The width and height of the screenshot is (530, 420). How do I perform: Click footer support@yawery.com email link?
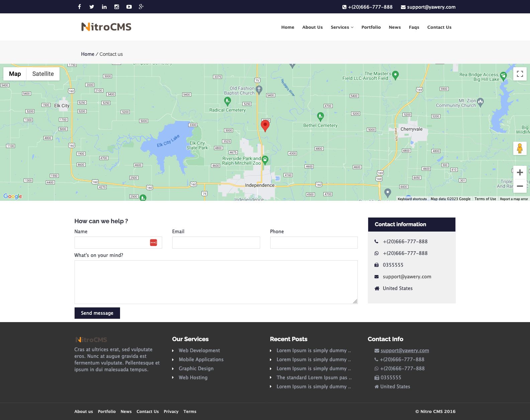coord(405,351)
